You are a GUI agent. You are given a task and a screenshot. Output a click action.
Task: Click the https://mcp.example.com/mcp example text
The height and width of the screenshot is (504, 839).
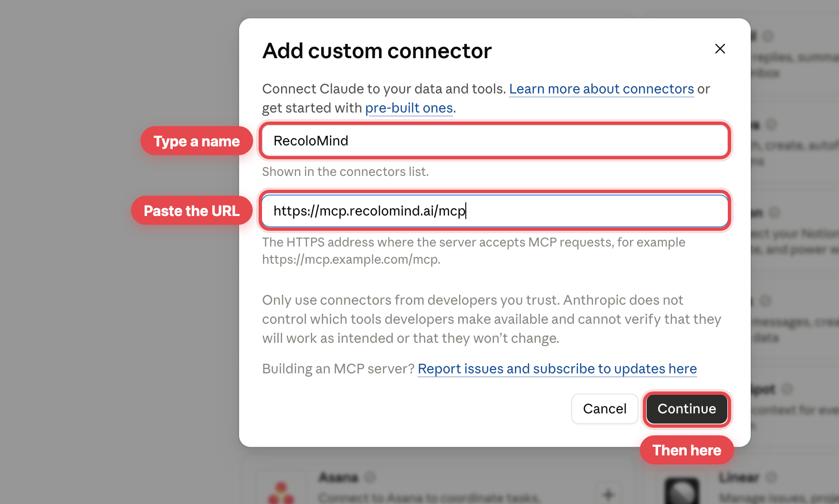[x=351, y=260]
